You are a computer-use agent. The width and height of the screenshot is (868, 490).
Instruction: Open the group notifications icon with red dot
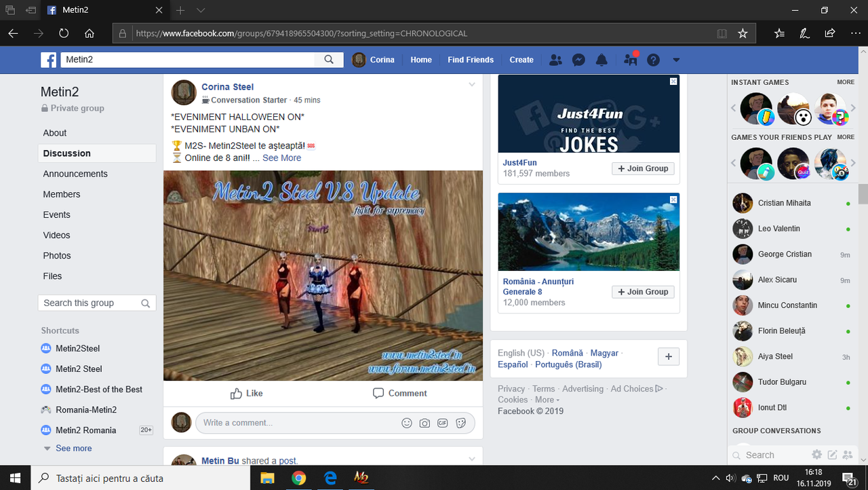click(631, 59)
